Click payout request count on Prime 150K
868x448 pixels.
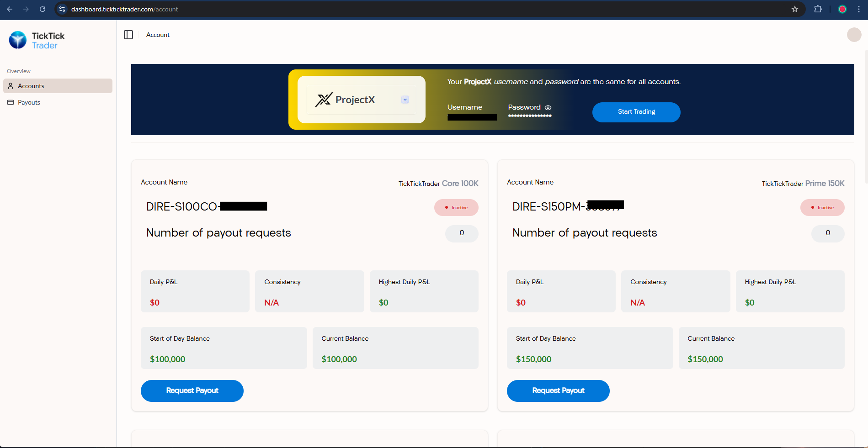tap(828, 233)
